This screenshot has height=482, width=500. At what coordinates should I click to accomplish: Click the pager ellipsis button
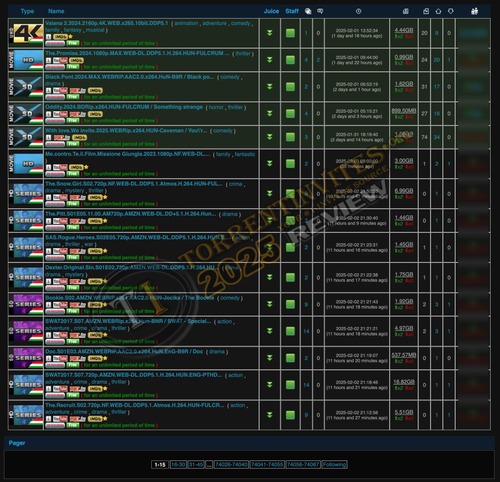[209, 465]
